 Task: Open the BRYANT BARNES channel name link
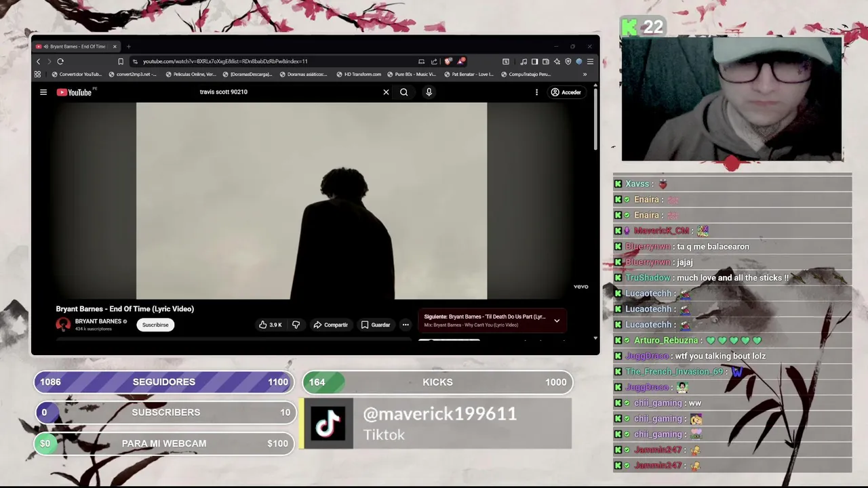coord(98,321)
